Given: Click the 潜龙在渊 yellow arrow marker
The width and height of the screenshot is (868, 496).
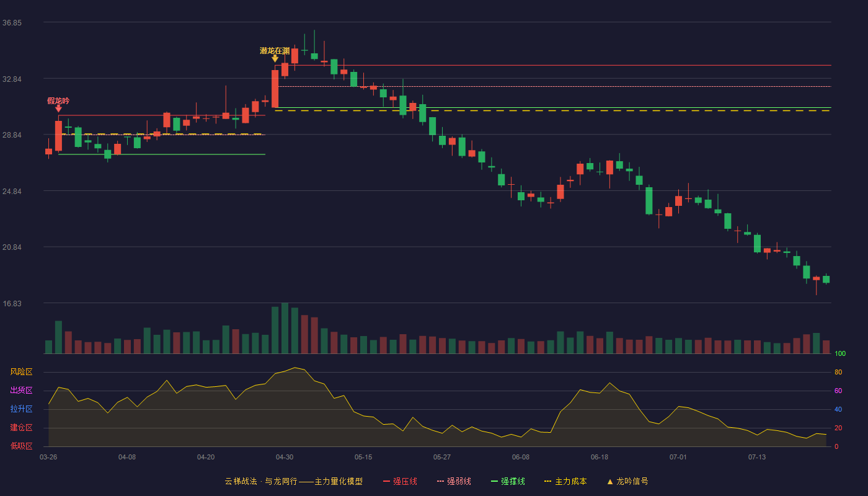Looking at the screenshot, I should pos(275,58).
